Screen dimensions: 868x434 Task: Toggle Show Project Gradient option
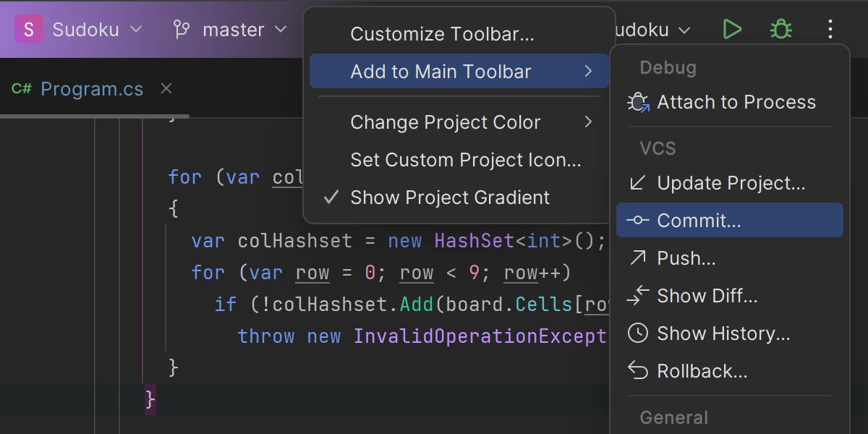coord(459,197)
